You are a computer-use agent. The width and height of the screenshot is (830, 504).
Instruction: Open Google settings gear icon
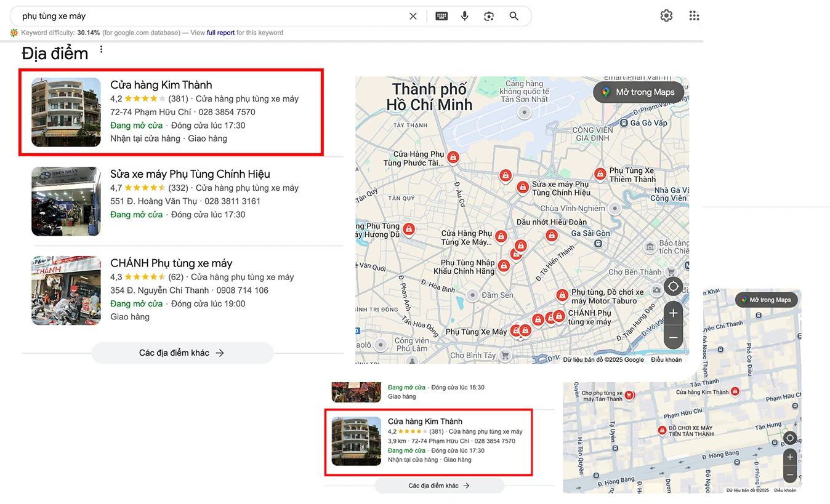pyautogui.click(x=666, y=16)
